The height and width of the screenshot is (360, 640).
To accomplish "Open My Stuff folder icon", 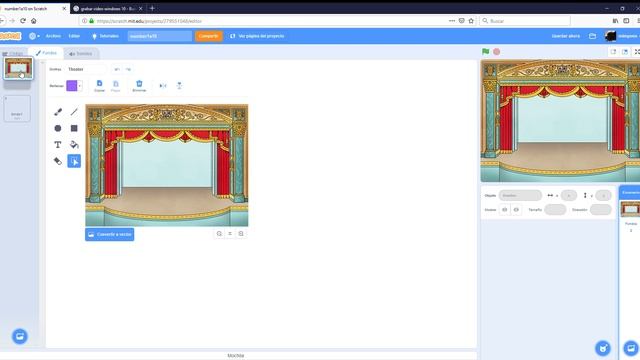I will point(592,36).
